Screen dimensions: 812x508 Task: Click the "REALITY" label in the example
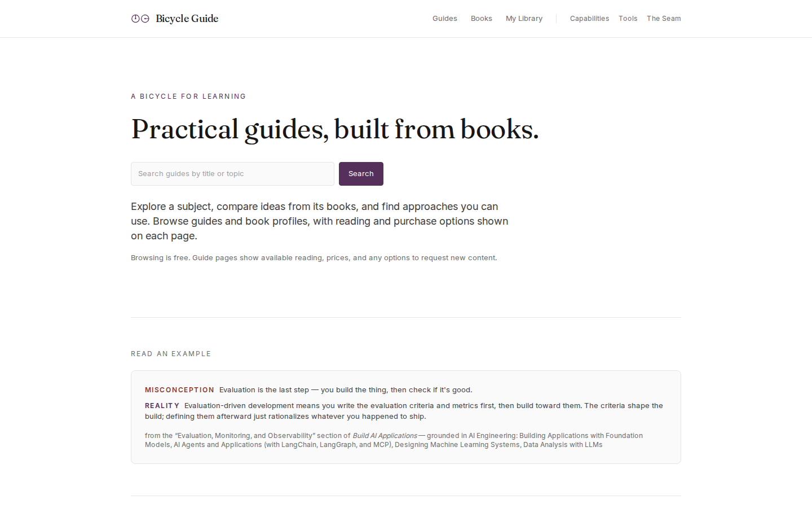(162, 406)
